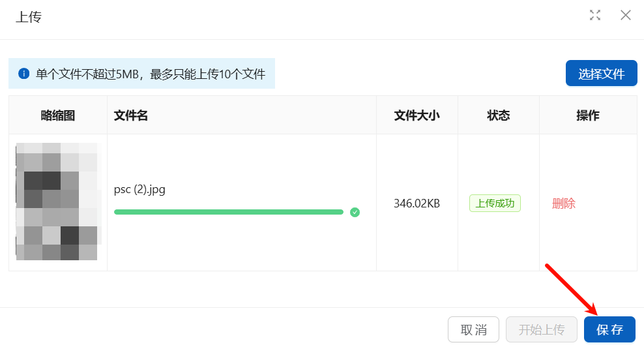Click the disabled 开始上传 button

[541, 329]
